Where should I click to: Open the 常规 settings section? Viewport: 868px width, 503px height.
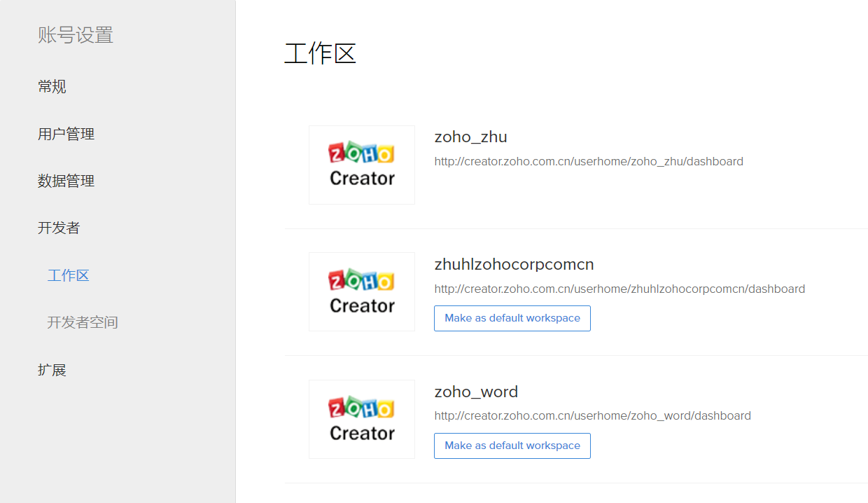pos(52,87)
